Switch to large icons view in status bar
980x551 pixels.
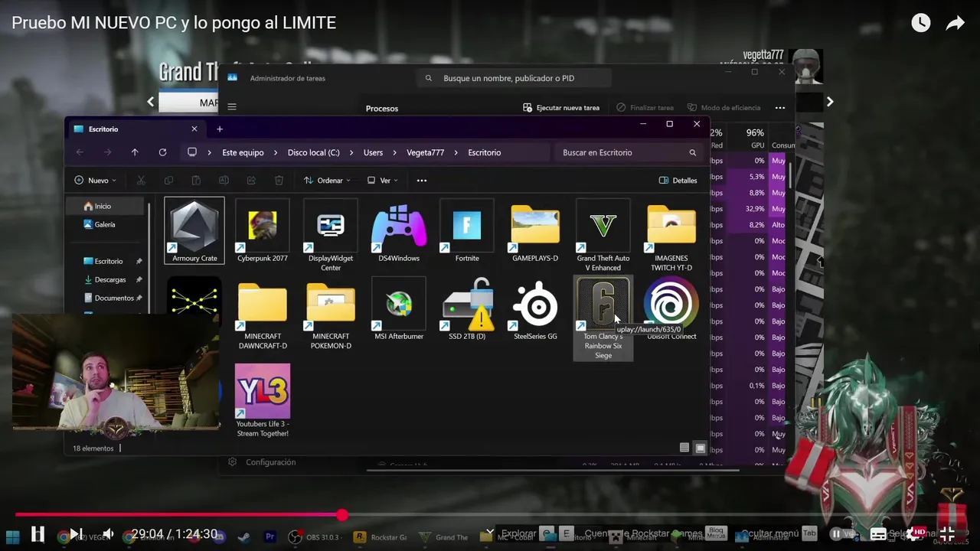(700, 448)
